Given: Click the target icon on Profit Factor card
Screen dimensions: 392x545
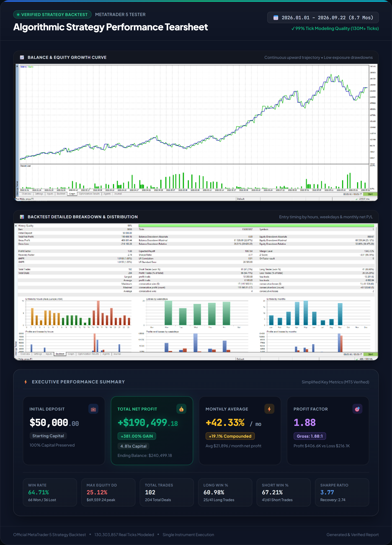Looking at the screenshot, I should click(x=357, y=409).
